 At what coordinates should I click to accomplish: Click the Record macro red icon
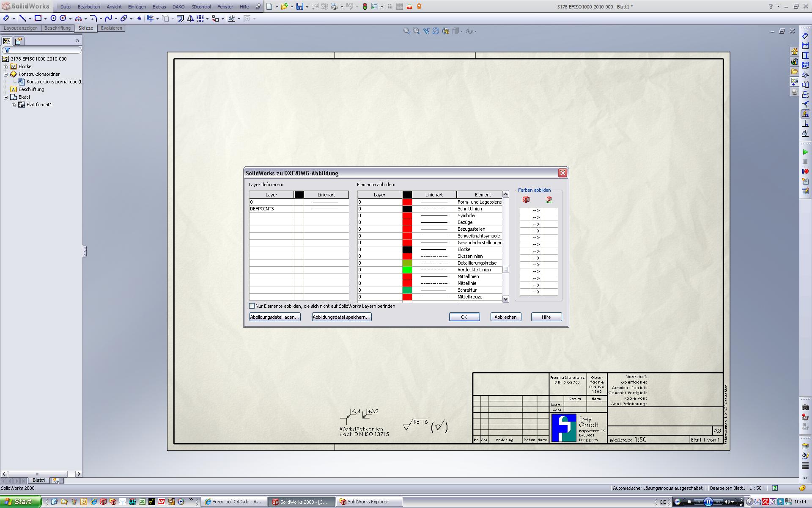(x=805, y=171)
